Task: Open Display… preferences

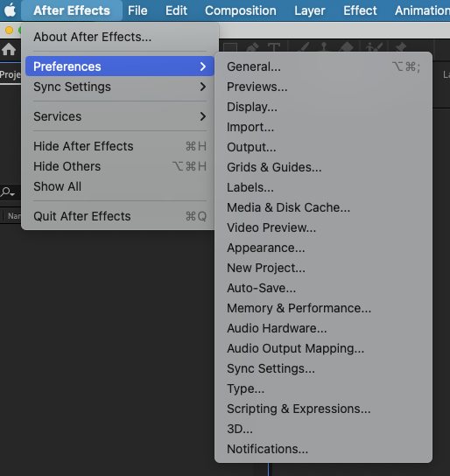Action: click(x=323, y=107)
